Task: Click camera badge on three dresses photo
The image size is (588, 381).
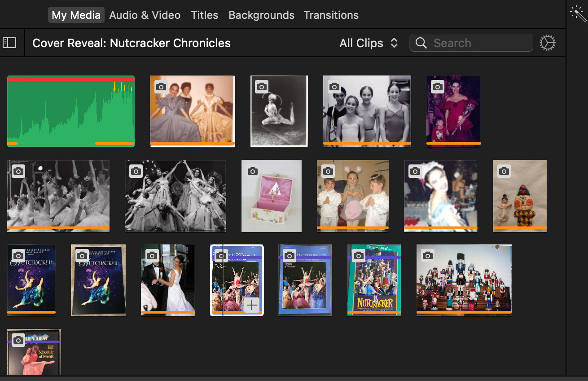Action: pyautogui.click(x=161, y=87)
